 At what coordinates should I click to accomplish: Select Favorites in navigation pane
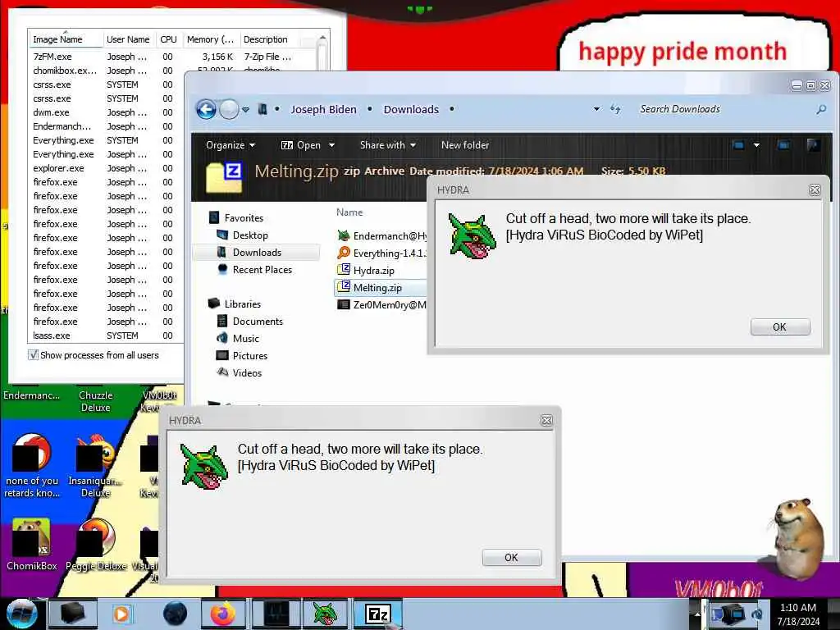point(244,218)
